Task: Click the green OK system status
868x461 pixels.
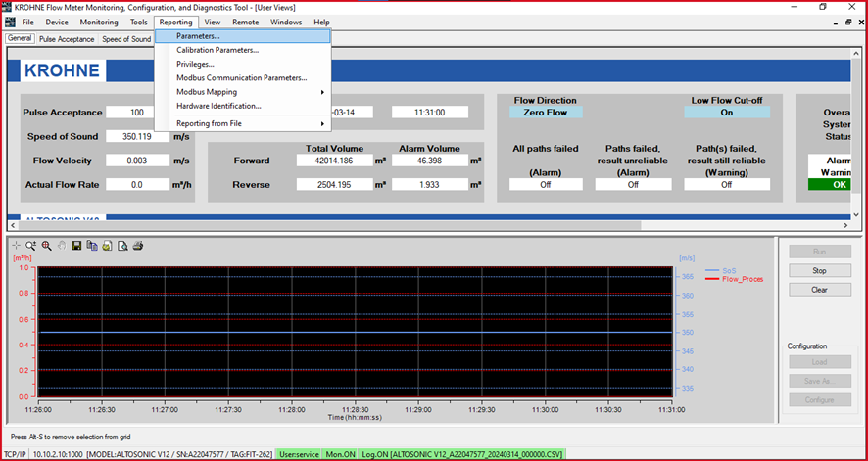Action: 829,185
